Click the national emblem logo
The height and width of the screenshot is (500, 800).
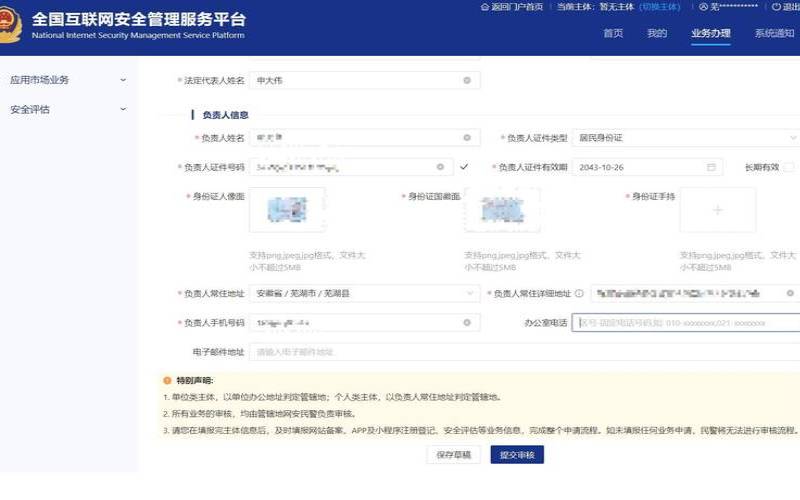pyautogui.click(x=9, y=24)
